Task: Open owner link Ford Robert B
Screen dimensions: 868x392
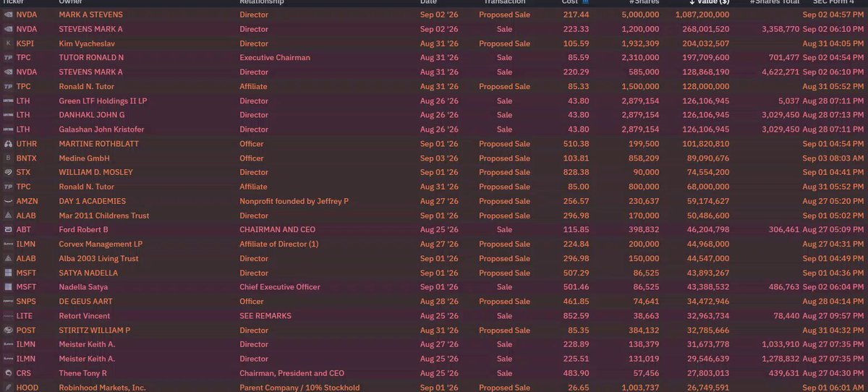Action: pyautogui.click(x=84, y=230)
